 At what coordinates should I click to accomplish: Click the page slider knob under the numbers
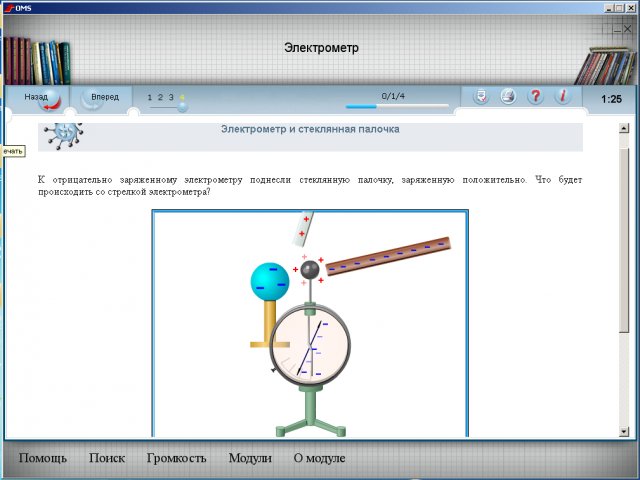click(x=182, y=107)
